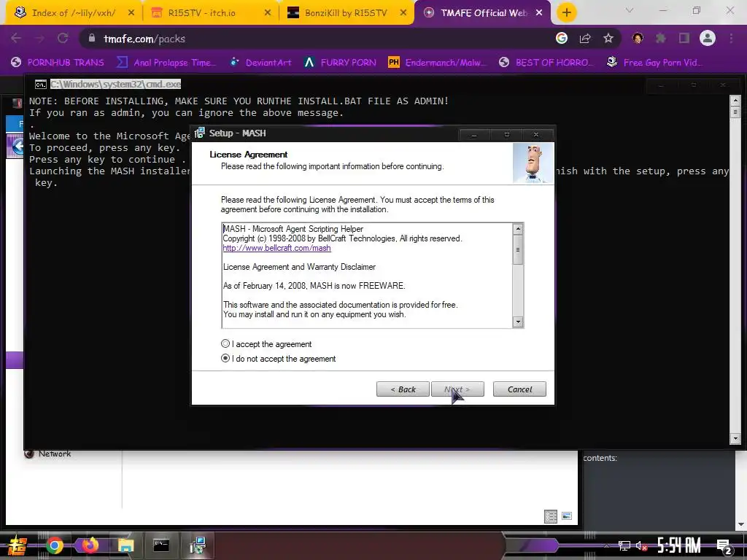Open the DeviantArt bookmark
Image resolution: width=747 pixels, height=560 pixels.
click(x=260, y=63)
